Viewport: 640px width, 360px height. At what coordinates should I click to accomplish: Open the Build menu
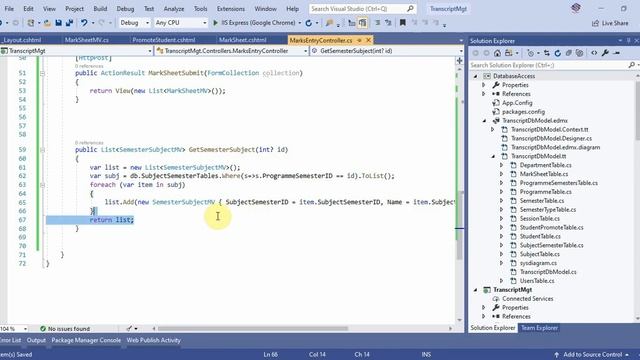[x=100, y=9]
